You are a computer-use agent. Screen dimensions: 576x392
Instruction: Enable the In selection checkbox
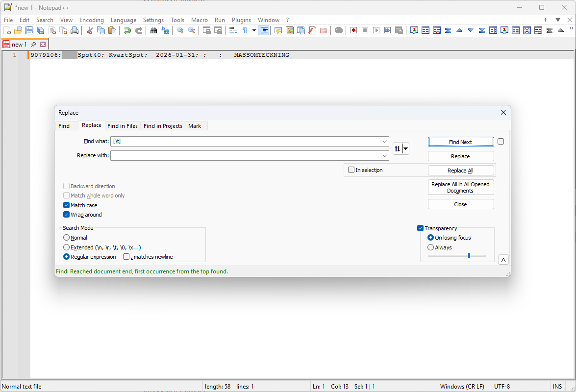point(351,170)
